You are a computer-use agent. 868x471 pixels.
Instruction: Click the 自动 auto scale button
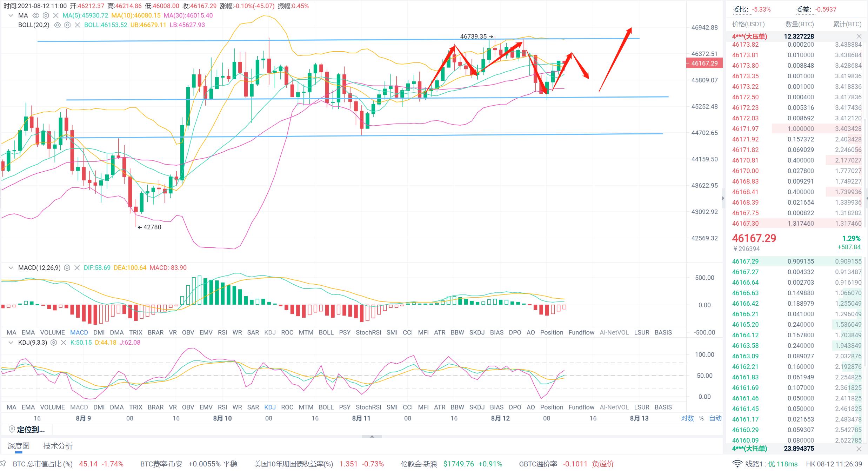coord(715,418)
